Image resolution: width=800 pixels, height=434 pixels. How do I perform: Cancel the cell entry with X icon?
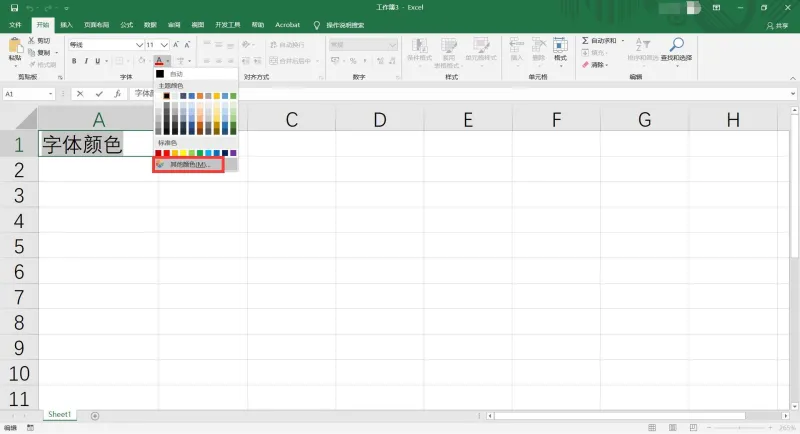click(80, 94)
